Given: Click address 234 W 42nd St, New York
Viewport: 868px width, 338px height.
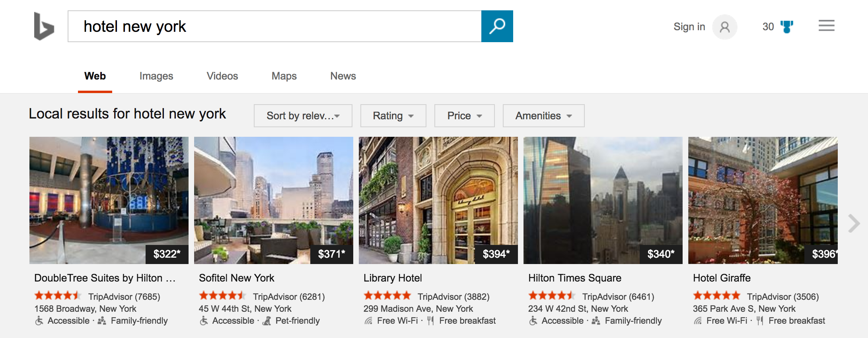Looking at the screenshot, I should (578, 309).
